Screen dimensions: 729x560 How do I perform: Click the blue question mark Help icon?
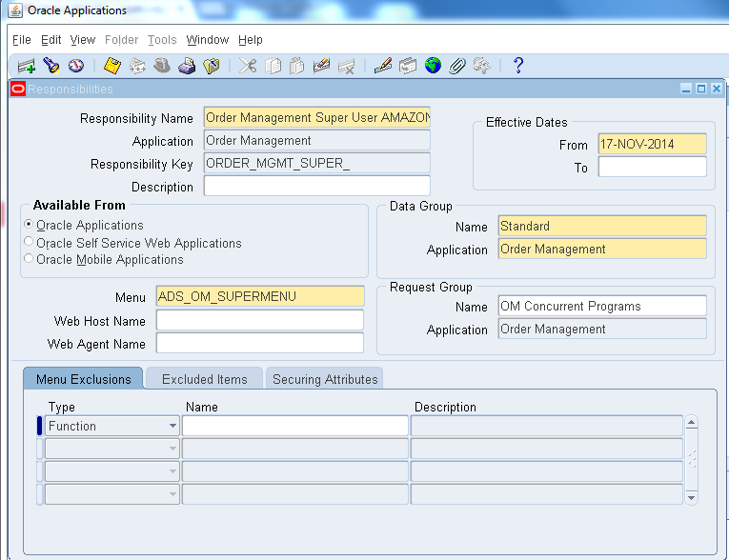pos(517,66)
